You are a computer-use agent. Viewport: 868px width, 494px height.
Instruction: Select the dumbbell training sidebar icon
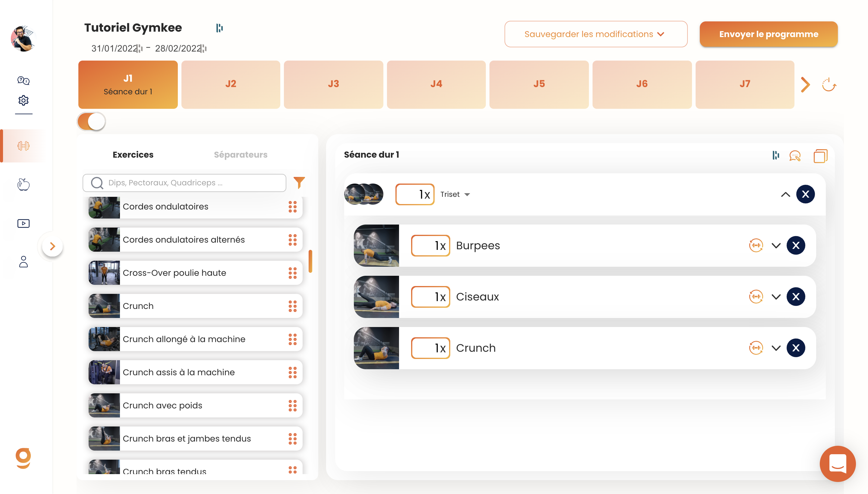[x=24, y=146]
